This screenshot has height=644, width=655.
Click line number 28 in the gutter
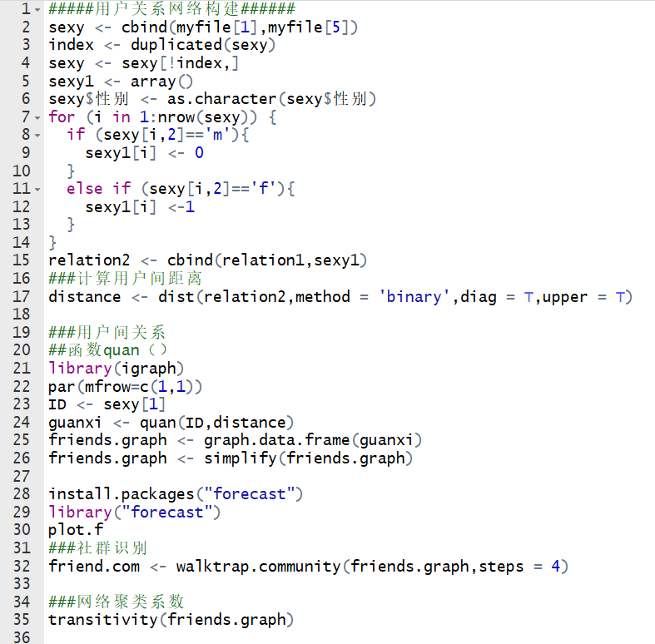click(22, 494)
